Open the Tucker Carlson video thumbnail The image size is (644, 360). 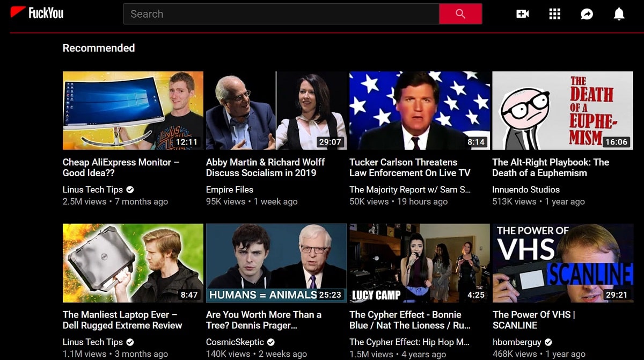[x=420, y=111]
